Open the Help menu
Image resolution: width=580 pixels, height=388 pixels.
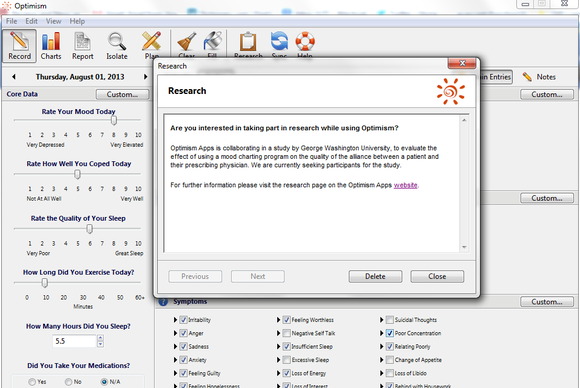pyautogui.click(x=77, y=21)
